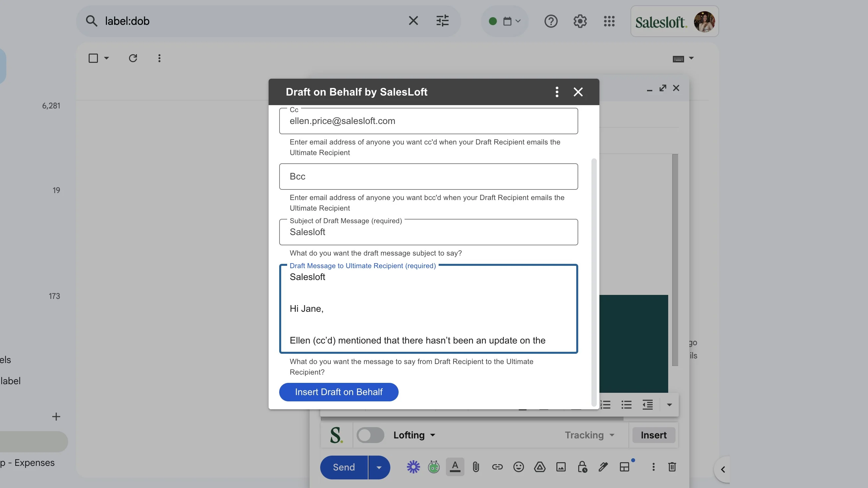Screen dimensions: 868x488
Task: Expand the select-all checkbox dropdown arrow
Action: (107, 58)
